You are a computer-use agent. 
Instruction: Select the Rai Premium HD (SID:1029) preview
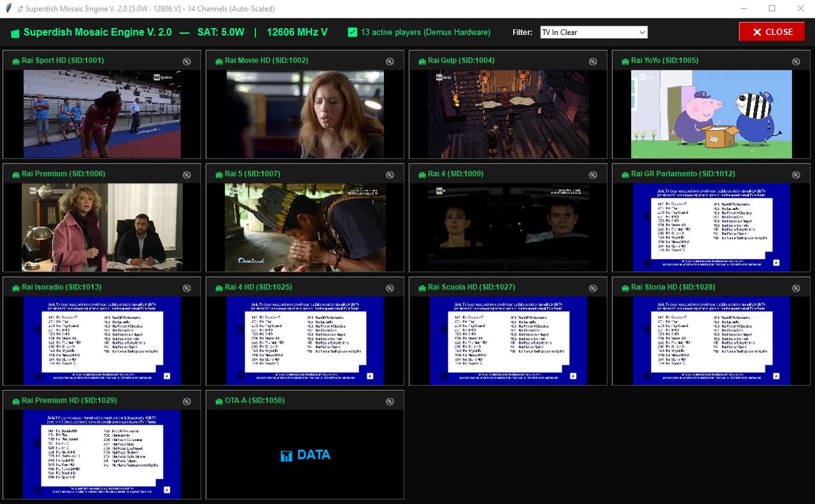tap(102, 454)
